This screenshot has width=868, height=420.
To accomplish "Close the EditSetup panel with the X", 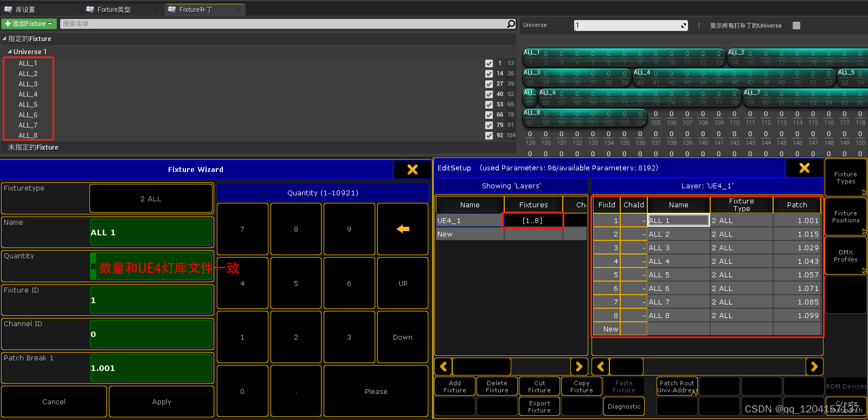I will coord(805,168).
